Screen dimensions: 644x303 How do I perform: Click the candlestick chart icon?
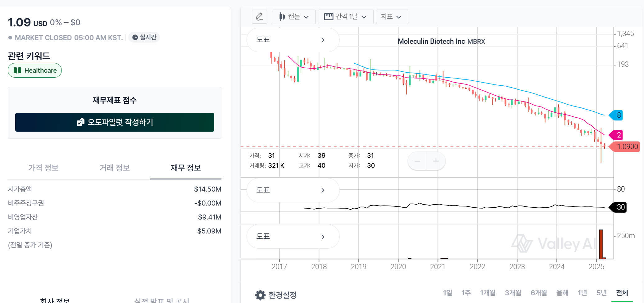tap(282, 16)
